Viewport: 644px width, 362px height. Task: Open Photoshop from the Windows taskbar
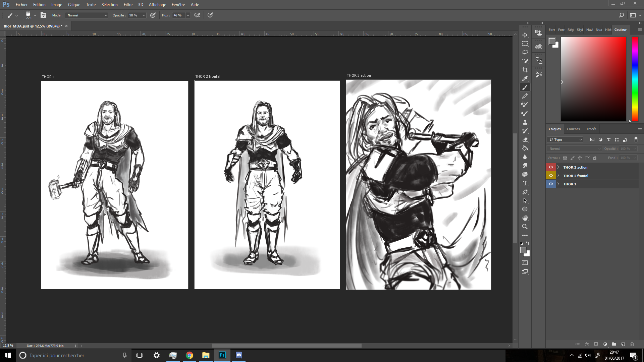222,355
